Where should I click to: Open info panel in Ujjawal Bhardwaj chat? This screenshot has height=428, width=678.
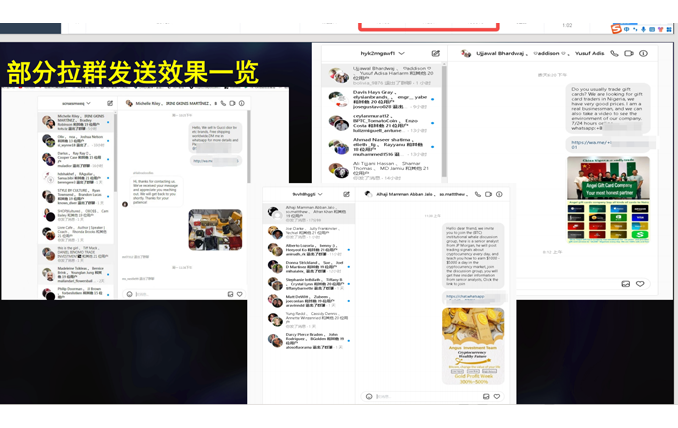[643, 53]
